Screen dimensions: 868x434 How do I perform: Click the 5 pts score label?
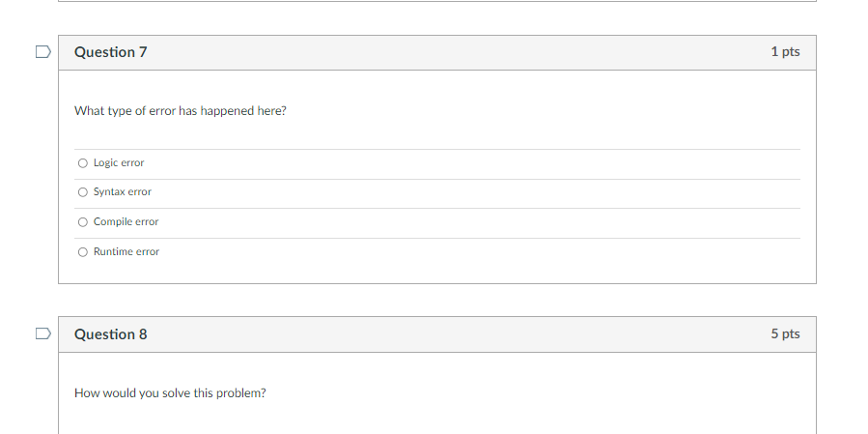pyautogui.click(x=785, y=334)
